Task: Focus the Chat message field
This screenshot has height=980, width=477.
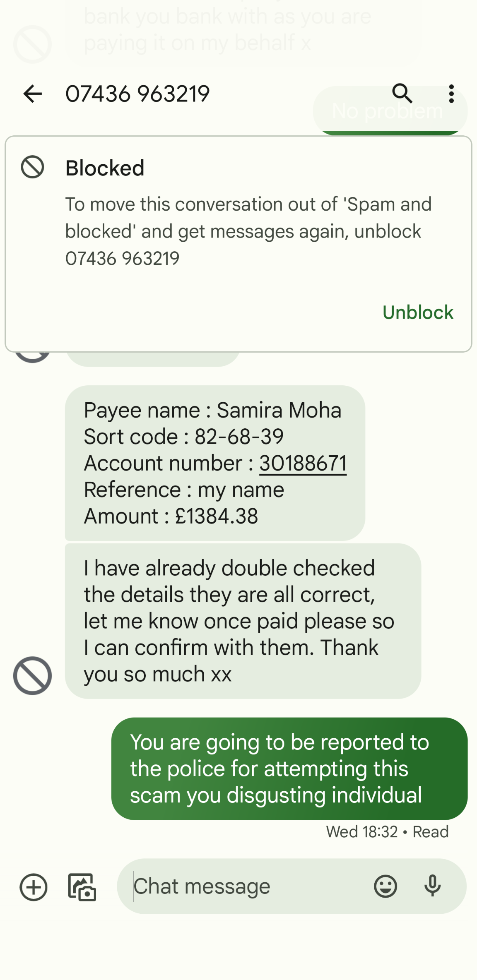Action: (248, 886)
